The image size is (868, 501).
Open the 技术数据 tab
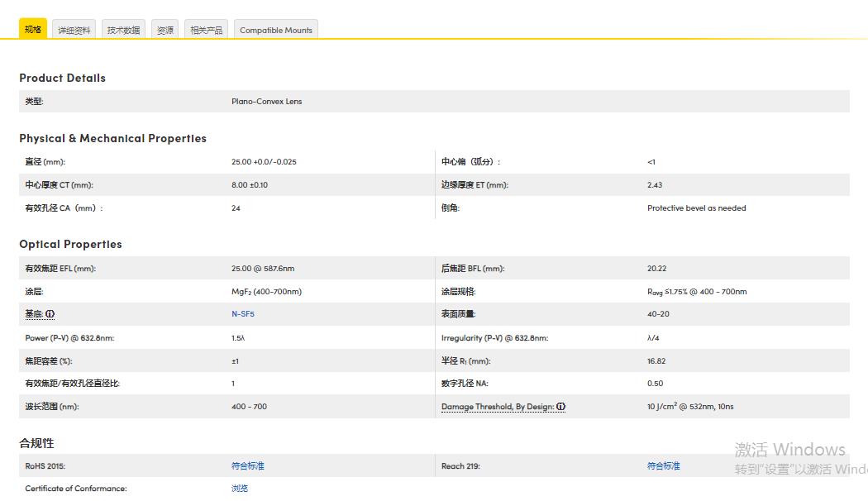[123, 30]
